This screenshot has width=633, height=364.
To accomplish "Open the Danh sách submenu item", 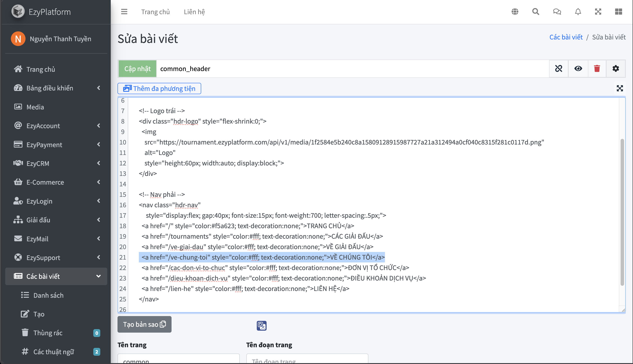I will [x=48, y=295].
